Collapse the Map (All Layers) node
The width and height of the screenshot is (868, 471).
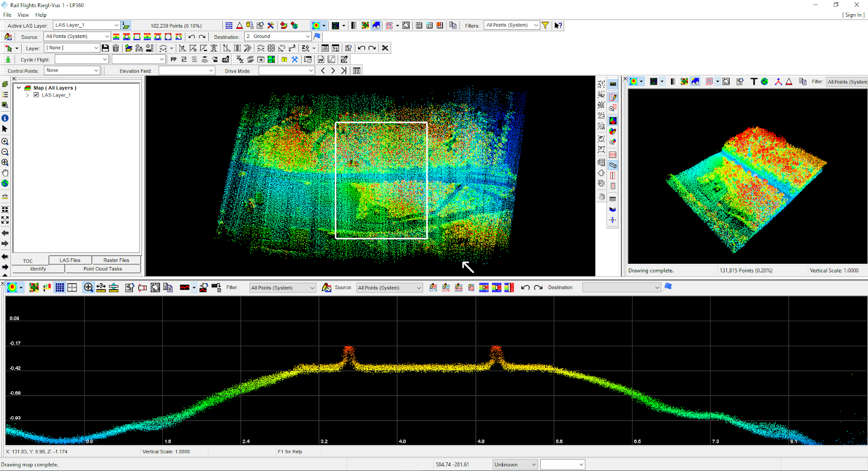coord(19,88)
